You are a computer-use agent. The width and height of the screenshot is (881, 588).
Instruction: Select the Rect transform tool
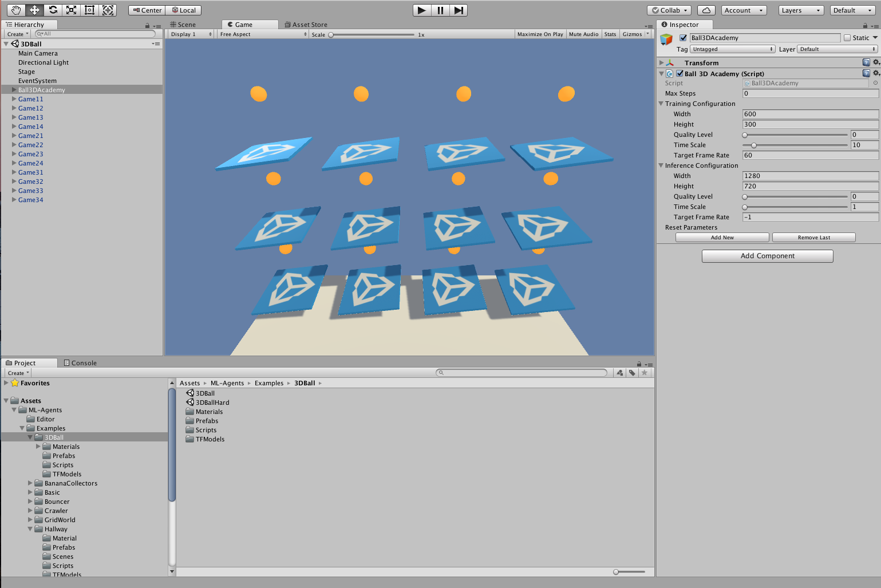tap(89, 10)
